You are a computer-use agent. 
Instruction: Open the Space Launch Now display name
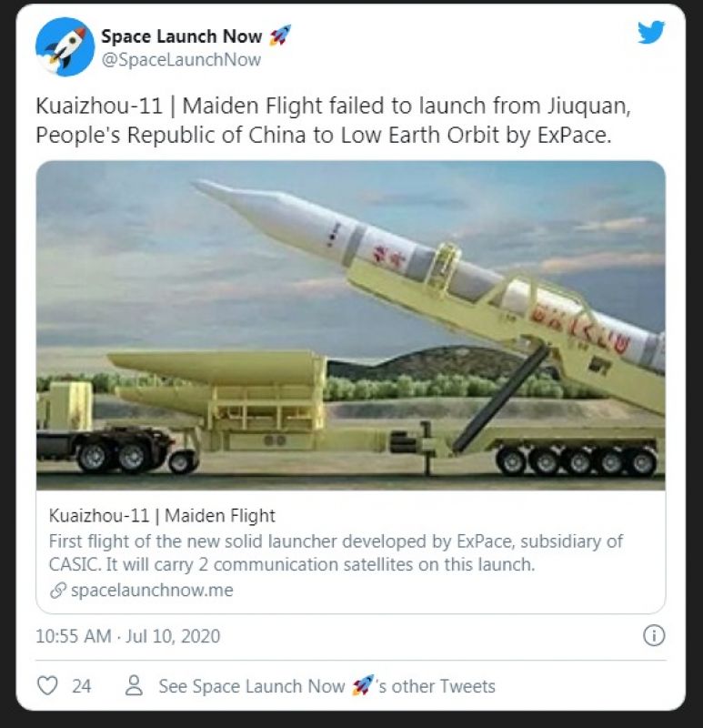[x=182, y=36]
